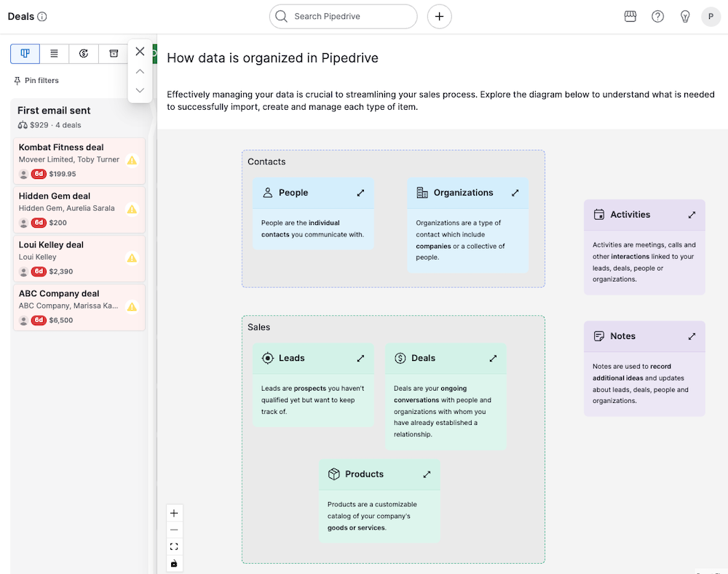Click the $929 · 4 deals summary
The height and width of the screenshot is (574, 728).
(x=50, y=125)
